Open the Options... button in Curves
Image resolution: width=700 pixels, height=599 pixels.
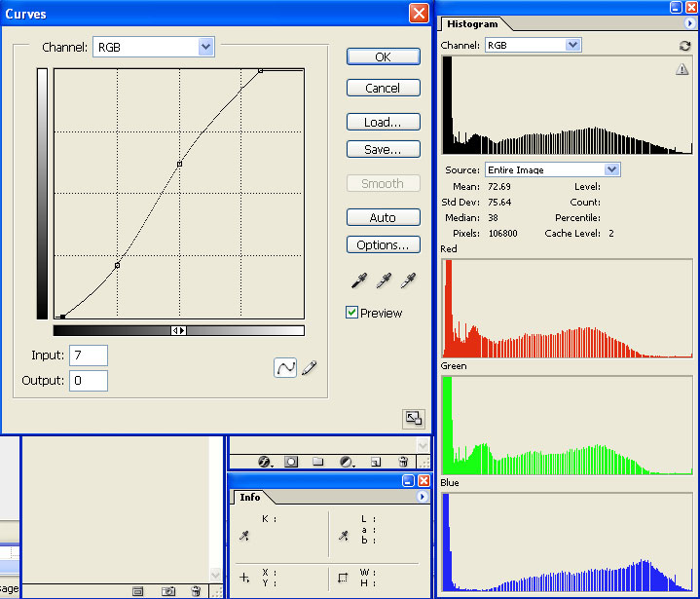click(383, 244)
